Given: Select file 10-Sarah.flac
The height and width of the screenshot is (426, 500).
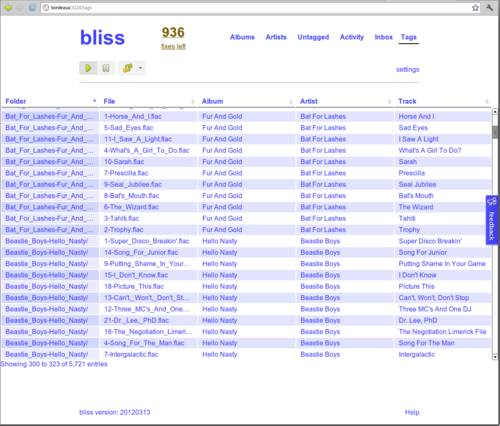Looking at the screenshot, I should pyautogui.click(x=149, y=162).
